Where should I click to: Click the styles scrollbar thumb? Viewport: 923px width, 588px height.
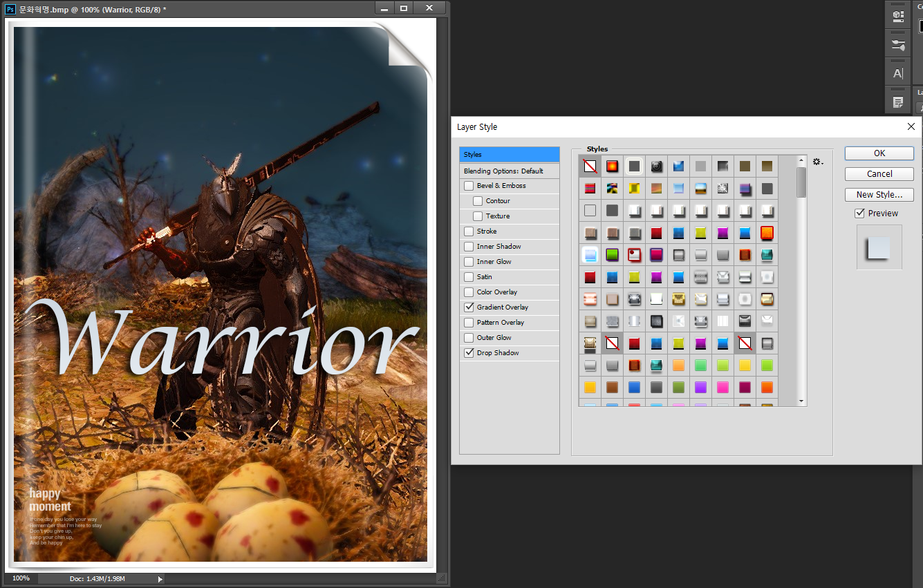[801, 182]
